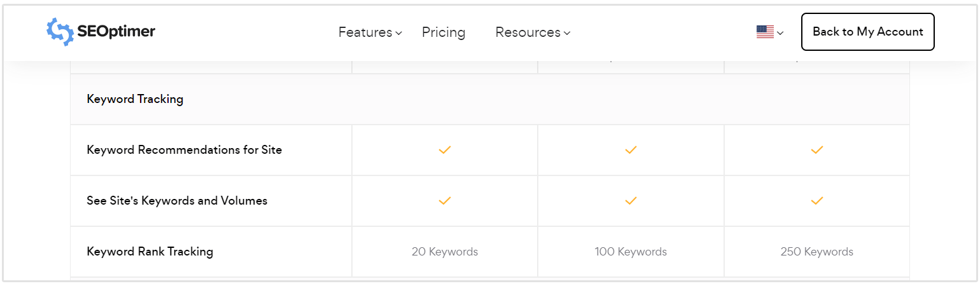Screen dimensions: 980x286
Task: Click the SEOptimer wordmark text
Action: [116, 32]
